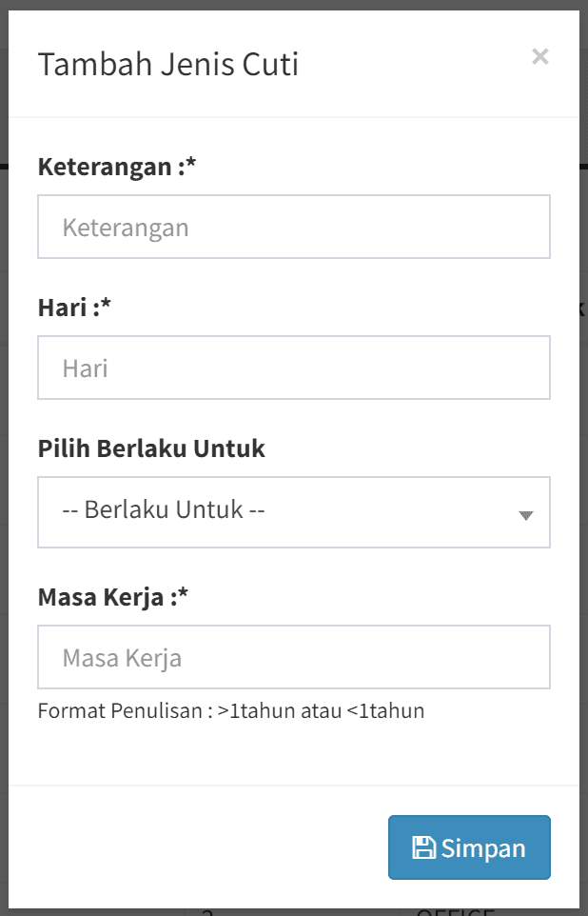Click the dropdown arrow beside Berlaku Untuk

tap(526, 515)
